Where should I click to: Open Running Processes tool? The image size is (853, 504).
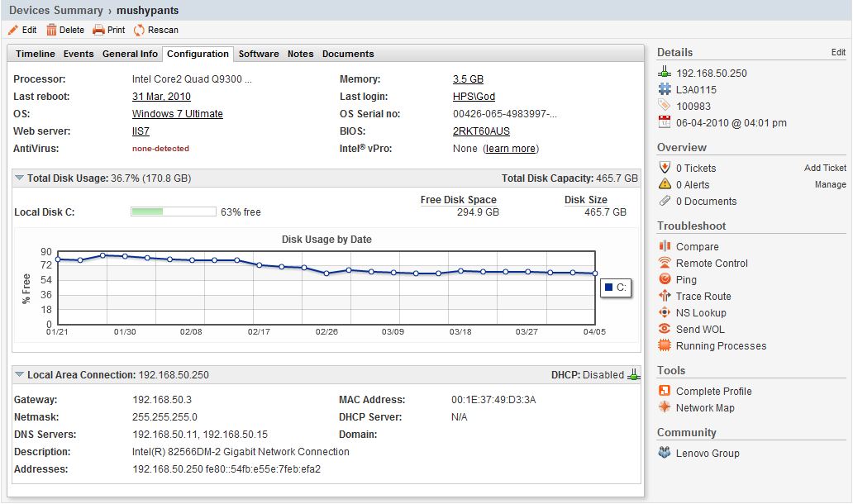(721, 346)
